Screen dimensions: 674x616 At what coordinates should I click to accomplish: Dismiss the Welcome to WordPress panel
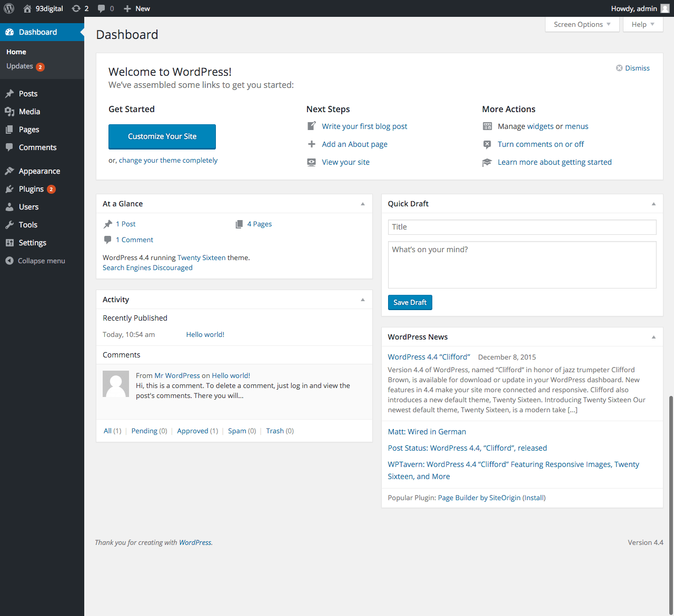click(633, 68)
